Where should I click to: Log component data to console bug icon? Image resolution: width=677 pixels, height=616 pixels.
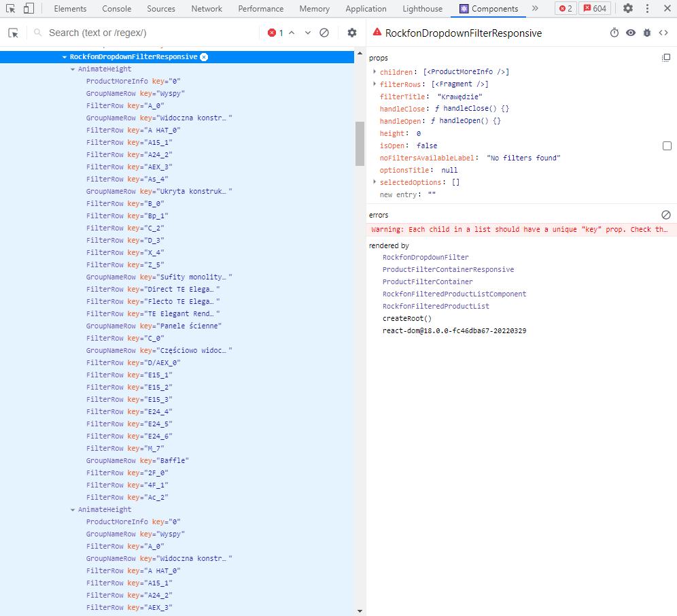[647, 33]
